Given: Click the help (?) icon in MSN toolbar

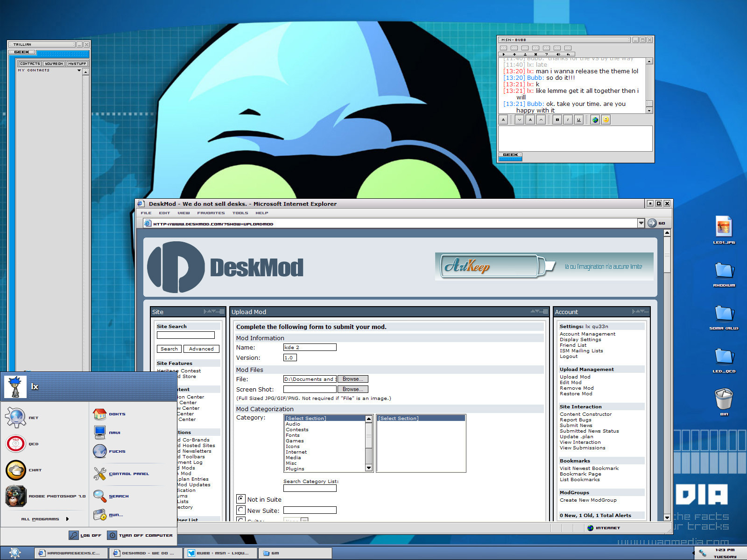Looking at the screenshot, I should click(547, 54).
